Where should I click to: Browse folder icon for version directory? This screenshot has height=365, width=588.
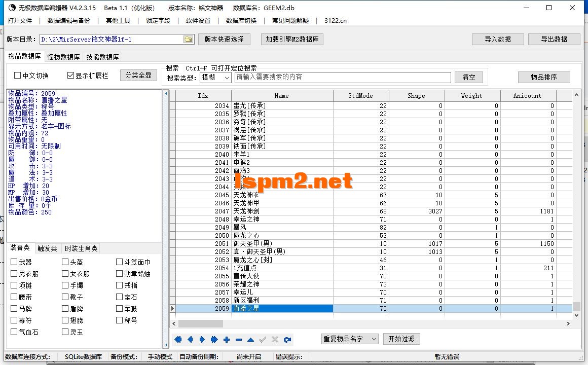pyautogui.click(x=188, y=39)
